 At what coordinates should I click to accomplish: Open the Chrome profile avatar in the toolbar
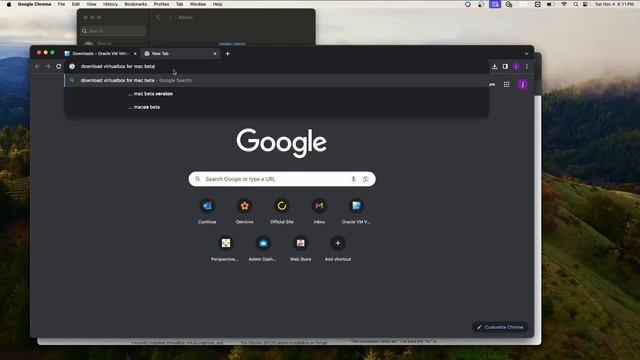(516, 67)
